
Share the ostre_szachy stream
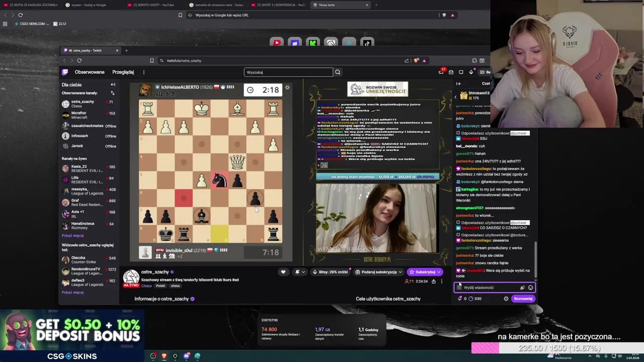[433, 281]
